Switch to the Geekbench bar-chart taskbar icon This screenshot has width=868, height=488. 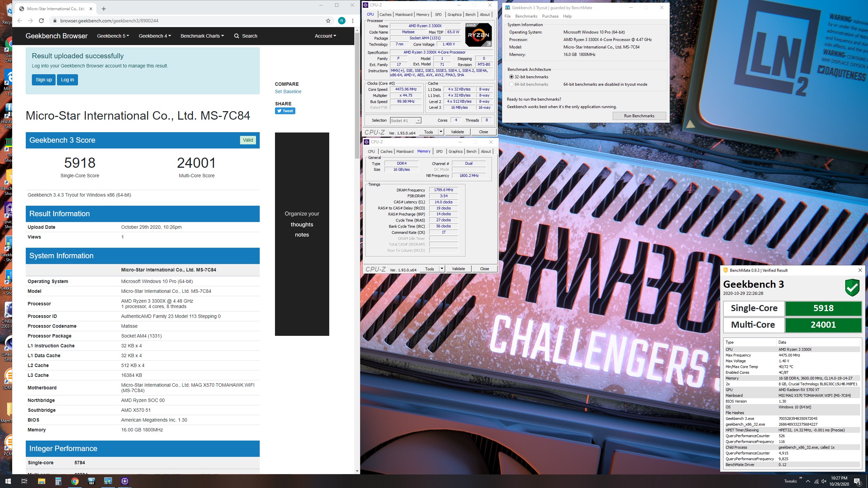point(108,481)
